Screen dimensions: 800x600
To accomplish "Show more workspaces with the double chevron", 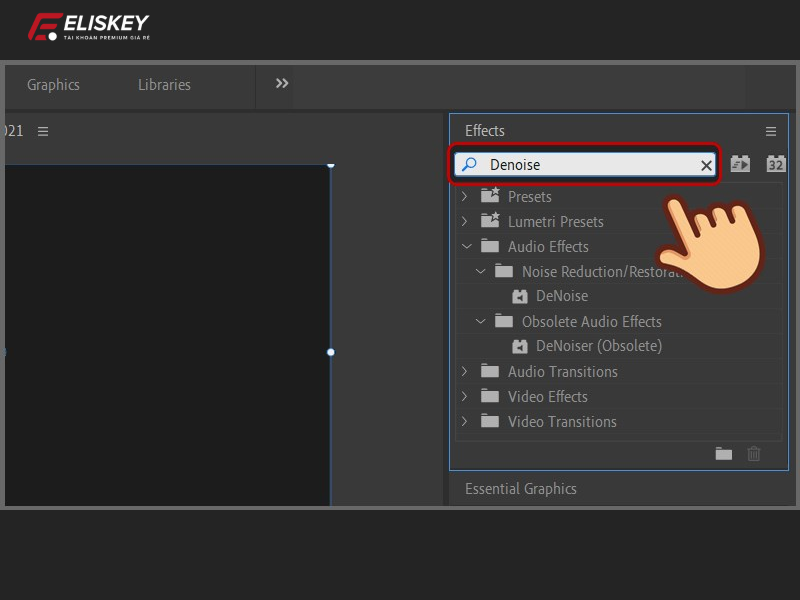I will [282, 84].
